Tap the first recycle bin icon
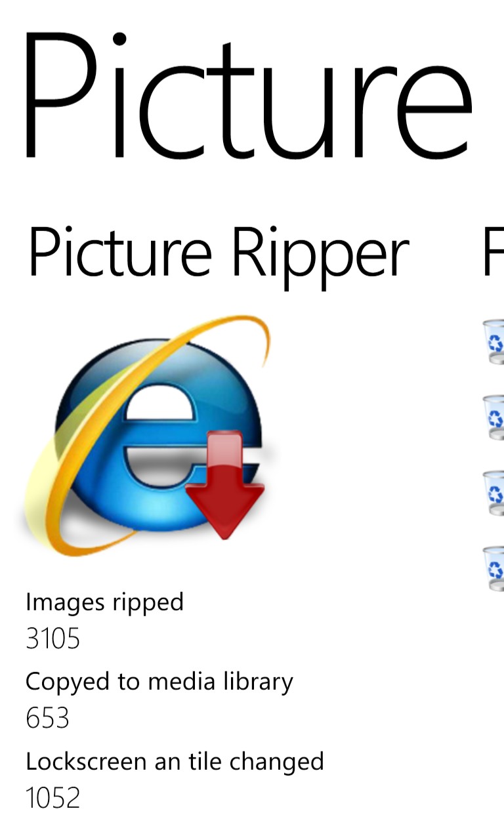Screen dimensions: 504x840 (x=493, y=341)
